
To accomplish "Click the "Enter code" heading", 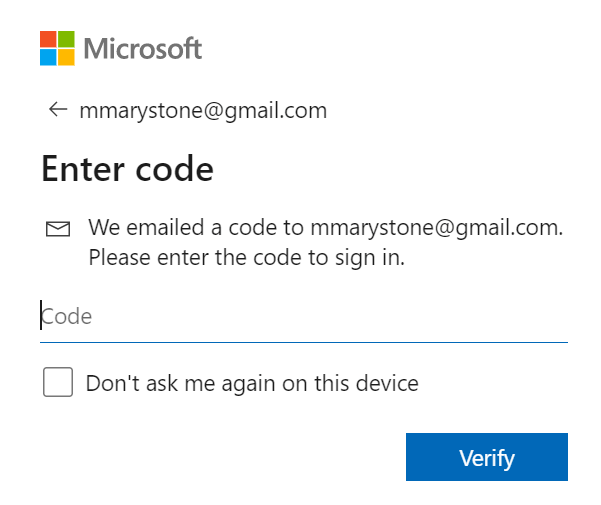I will click(127, 169).
